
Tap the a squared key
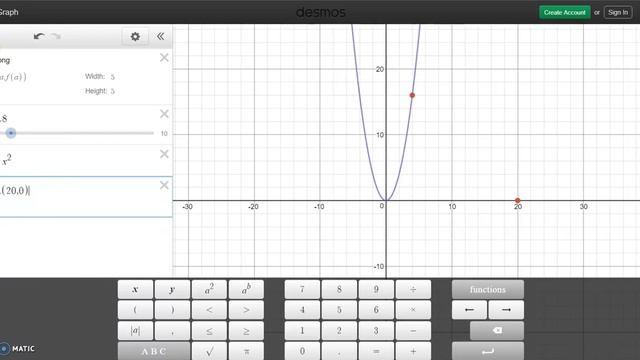(209, 289)
